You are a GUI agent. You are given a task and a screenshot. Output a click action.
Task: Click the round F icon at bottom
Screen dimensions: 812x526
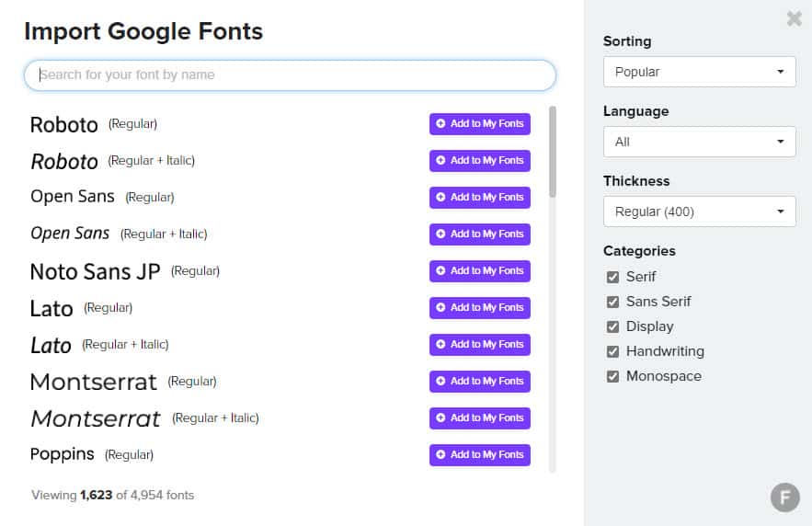[785, 497]
